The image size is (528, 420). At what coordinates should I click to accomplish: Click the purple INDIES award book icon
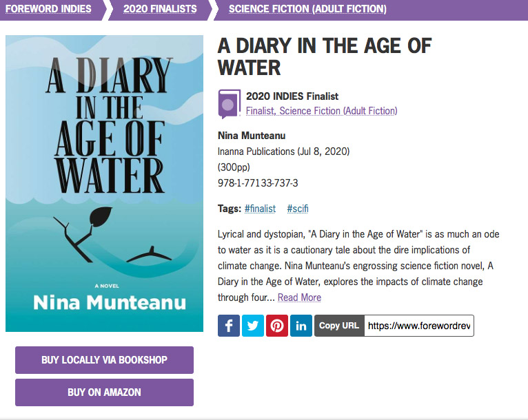229,103
